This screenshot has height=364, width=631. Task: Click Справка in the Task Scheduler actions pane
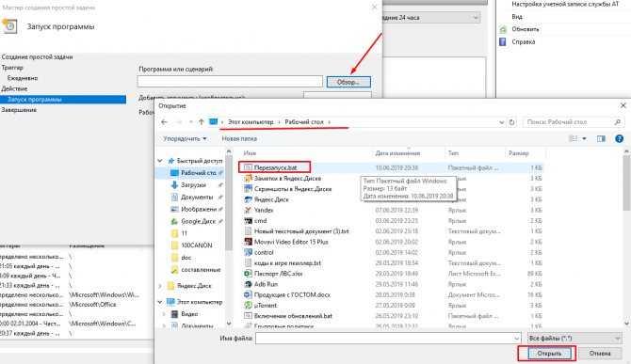pos(523,41)
